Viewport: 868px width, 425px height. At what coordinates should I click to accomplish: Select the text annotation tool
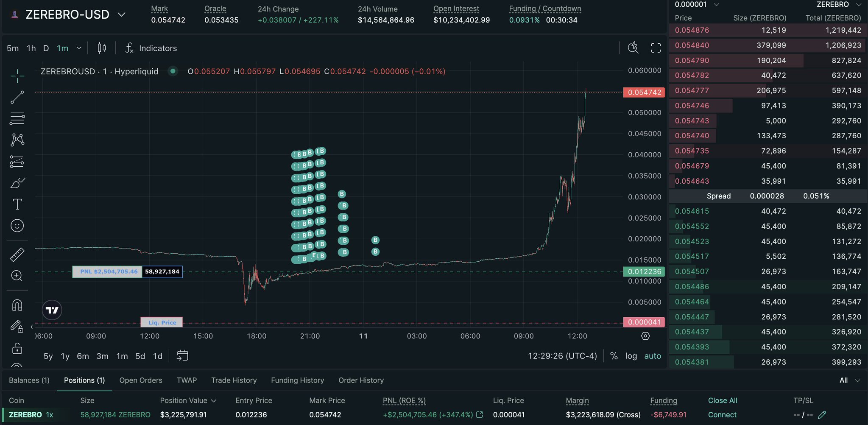click(17, 204)
